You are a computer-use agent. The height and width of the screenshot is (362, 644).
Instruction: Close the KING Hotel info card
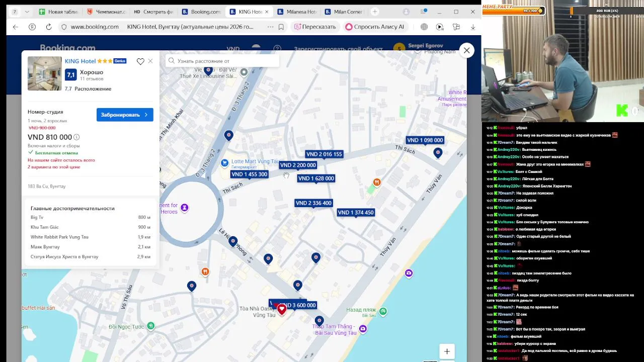click(150, 61)
